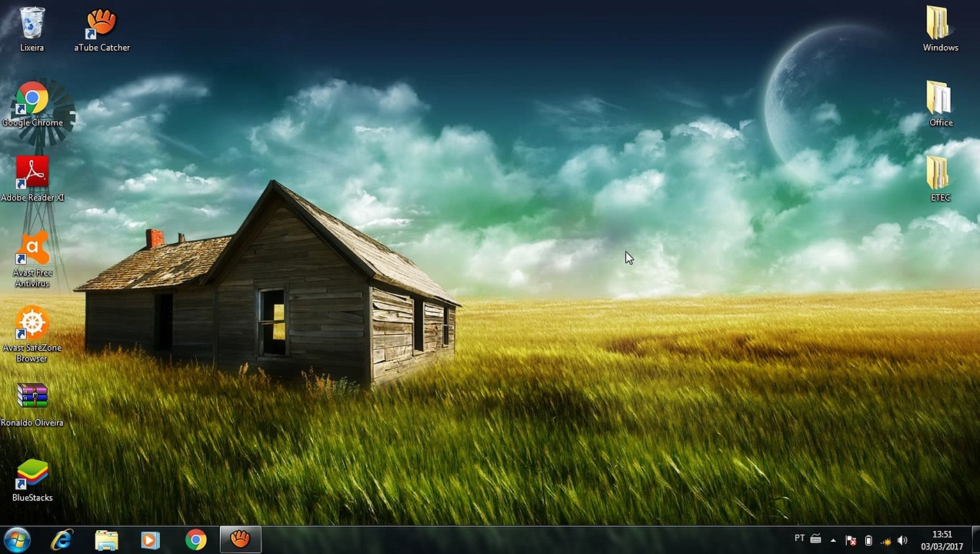This screenshot has height=554, width=980.
Task: Launch Google Chrome from the taskbar
Action: pyautogui.click(x=195, y=540)
